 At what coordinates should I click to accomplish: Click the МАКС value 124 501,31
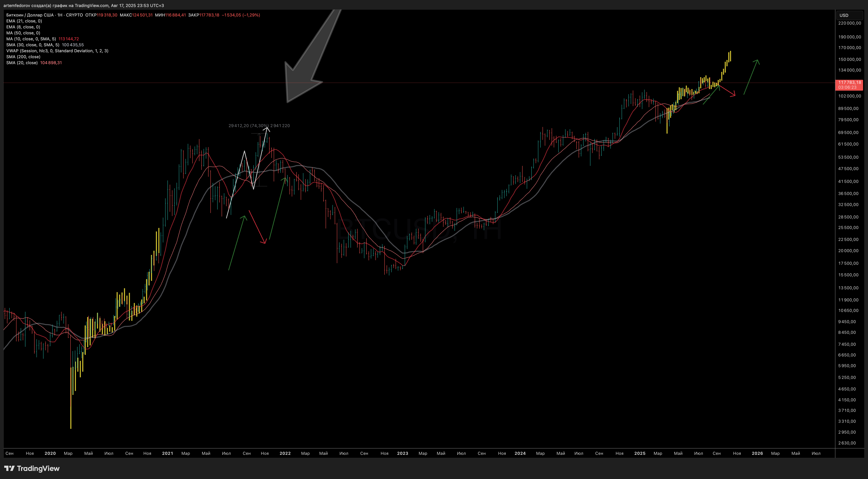(142, 15)
